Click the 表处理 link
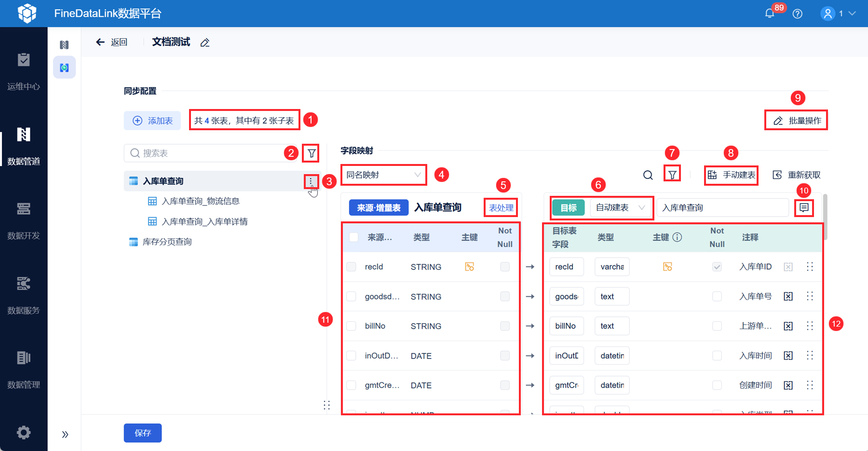868x451 pixels. (x=502, y=208)
